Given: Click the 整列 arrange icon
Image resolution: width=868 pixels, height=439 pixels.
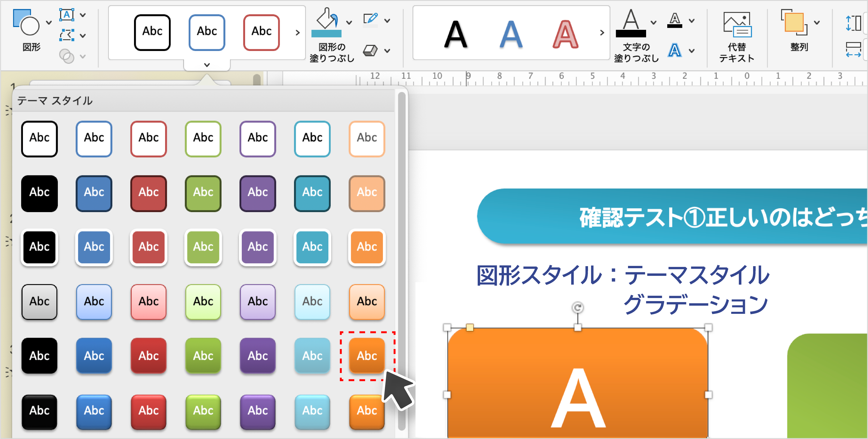Looking at the screenshot, I should click(794, 23).
